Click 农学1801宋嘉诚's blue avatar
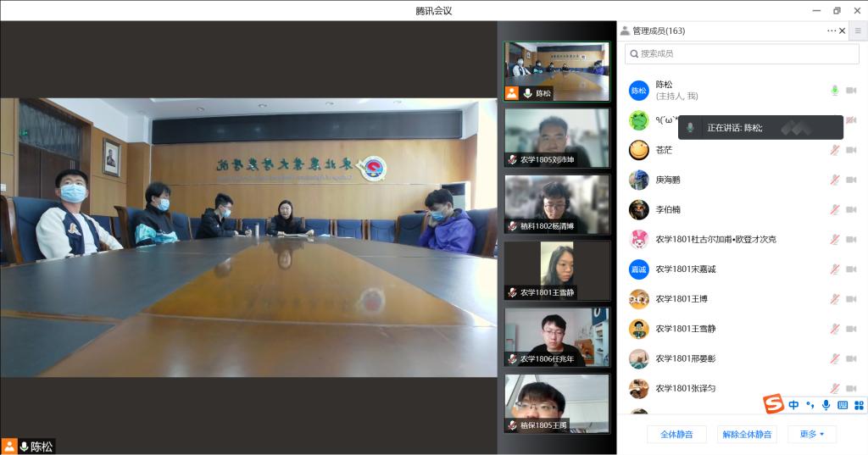868x455 pixels. pyautogui.click(x=638, y=269)
